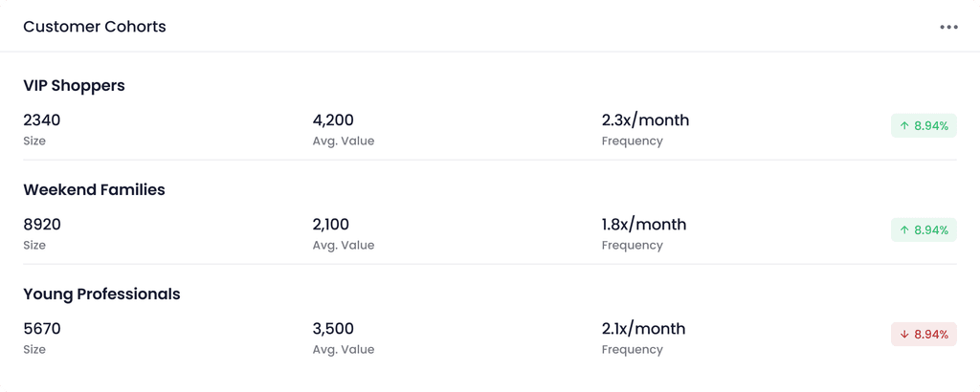Click the 1.8x/month frequency figure

pos(644,225)
